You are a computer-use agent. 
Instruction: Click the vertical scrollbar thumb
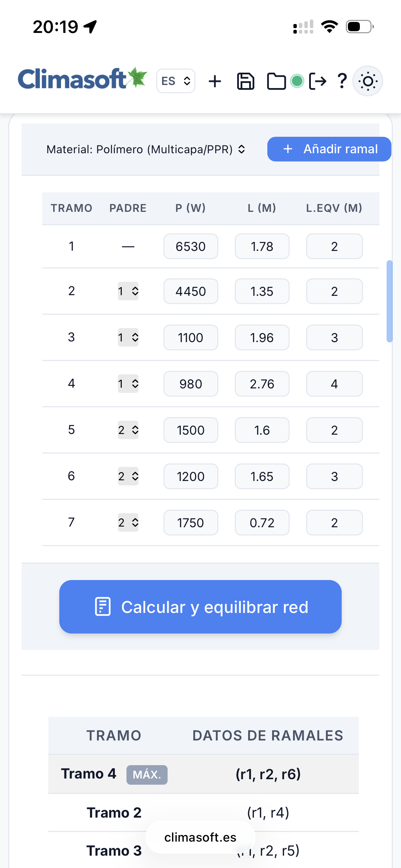[389, 301]
